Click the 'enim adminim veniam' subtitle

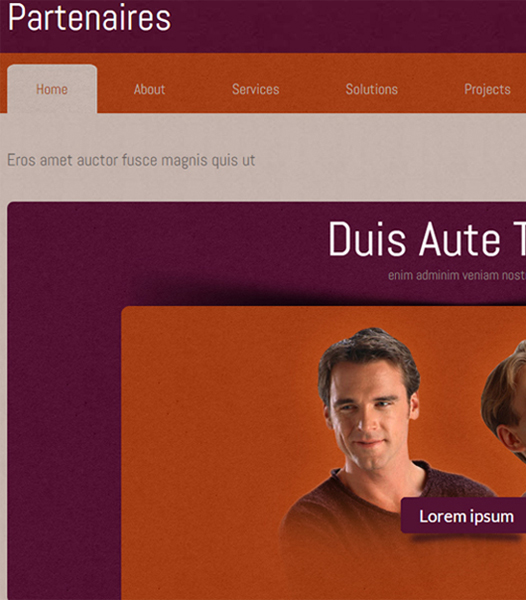pos(457,275)
